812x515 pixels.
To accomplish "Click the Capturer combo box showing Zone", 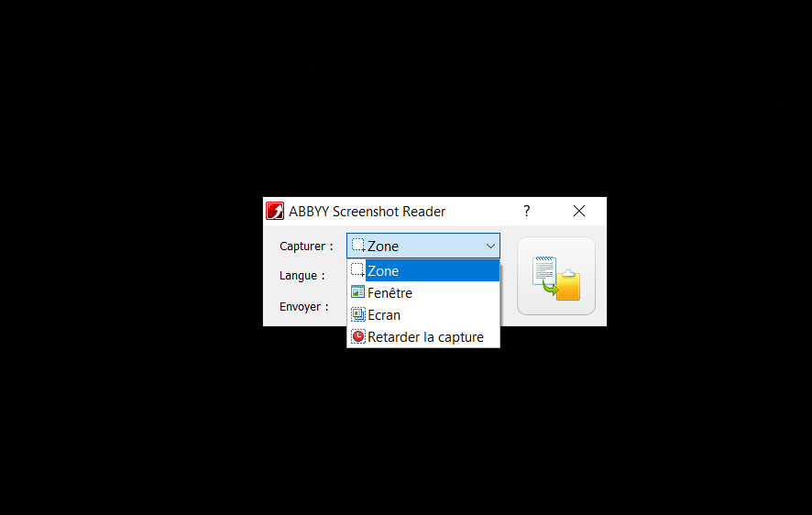I will click(423, 246).
